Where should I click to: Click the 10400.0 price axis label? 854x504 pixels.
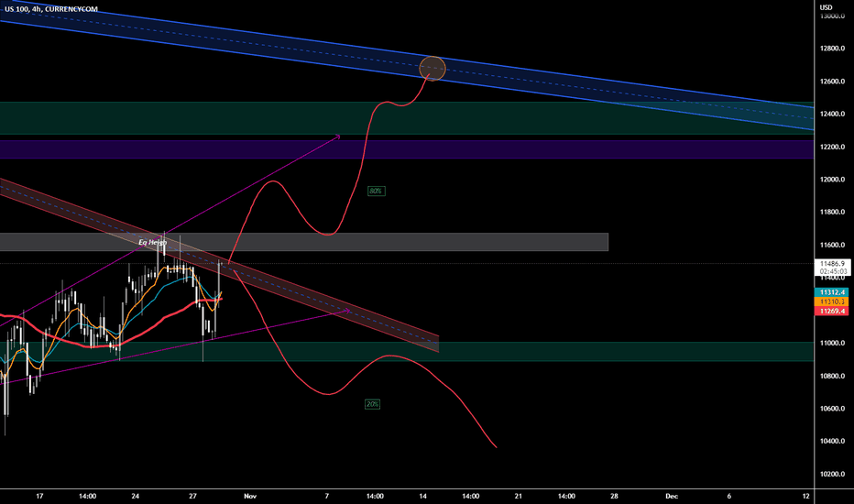832,442
